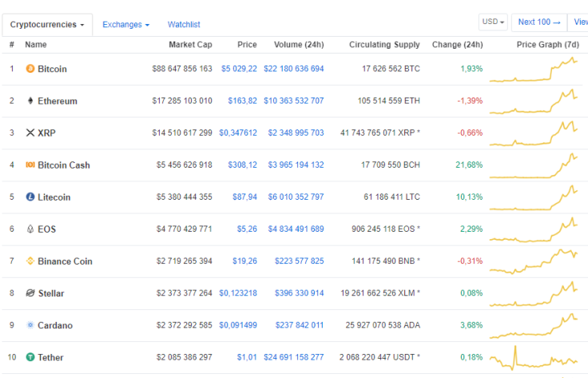Open the Stellar name link
Viewport: 588px width, 378px height.
coord(51,293)
